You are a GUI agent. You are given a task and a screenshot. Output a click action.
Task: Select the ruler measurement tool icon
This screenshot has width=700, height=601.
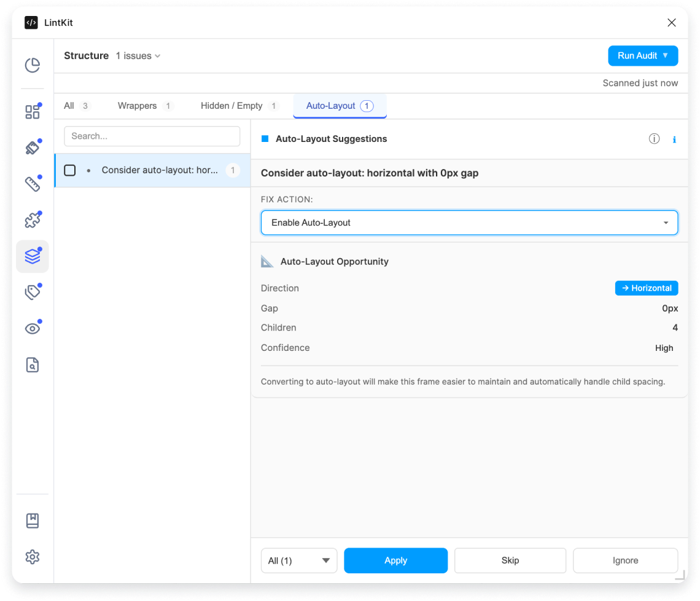coord(32,183)
